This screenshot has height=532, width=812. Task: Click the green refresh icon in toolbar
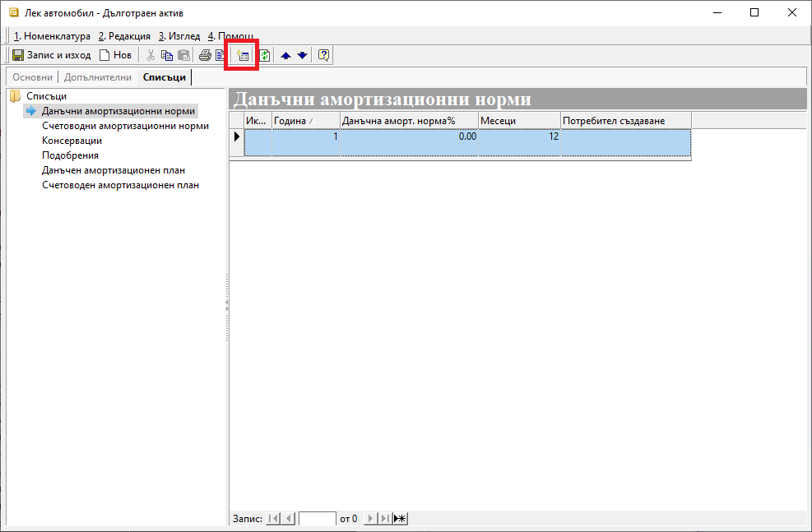[x=265, y=56]
